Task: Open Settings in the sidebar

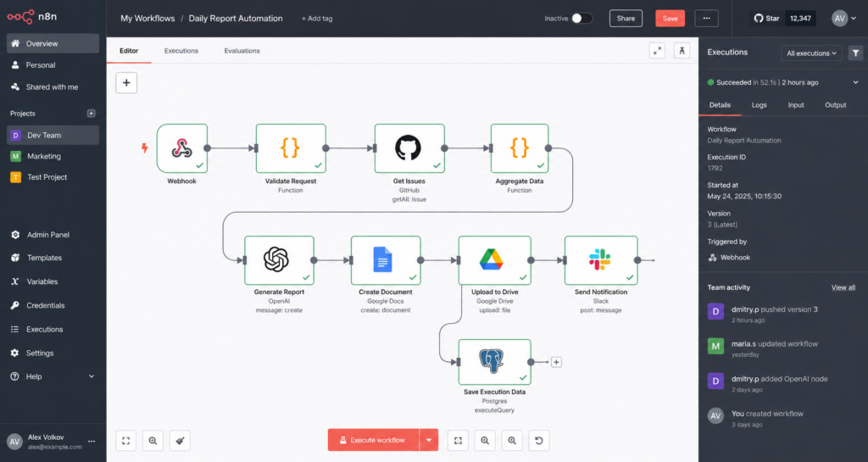Action: pyautogui.click(x=53, y=353)
